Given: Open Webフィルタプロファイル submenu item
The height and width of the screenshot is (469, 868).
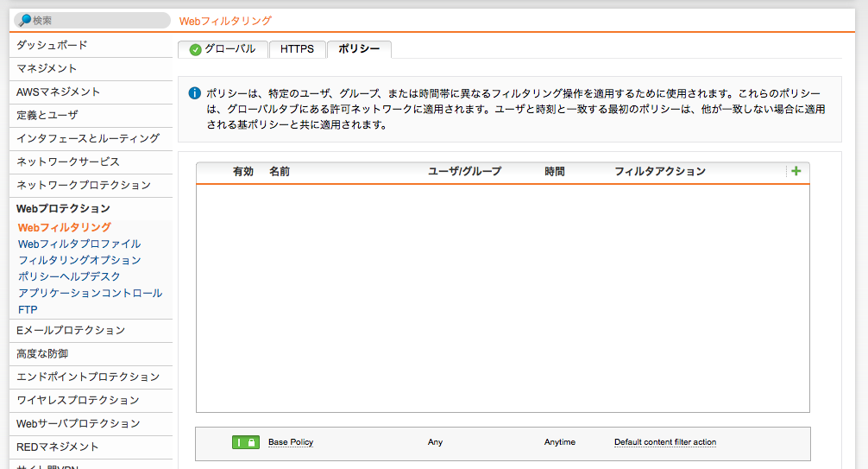Looking at the screenshot, I should 79,244.
